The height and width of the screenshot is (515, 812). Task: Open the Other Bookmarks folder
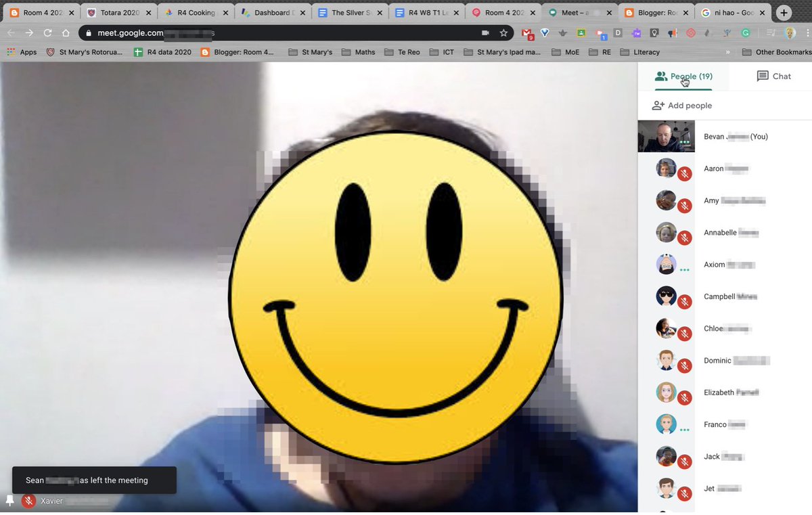777,52
